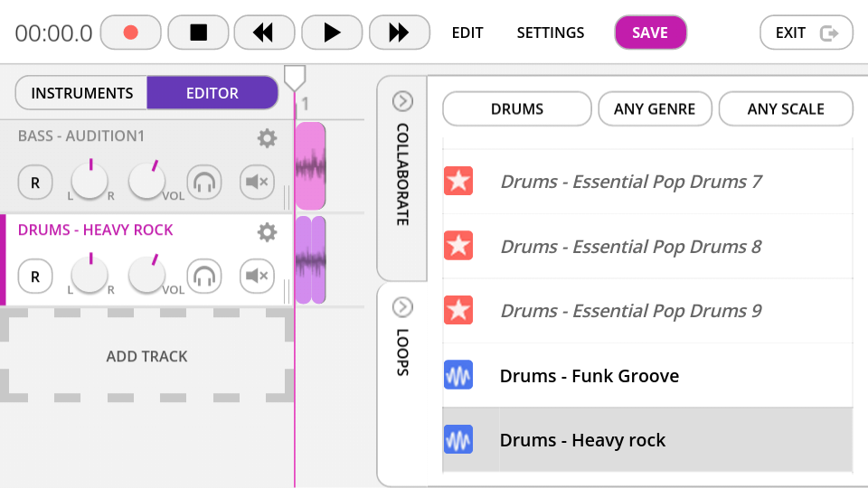Toggle headphones solo on Drums - Heavy Rock
Viewport: 868px width, 488px height.
click(204, 277)
